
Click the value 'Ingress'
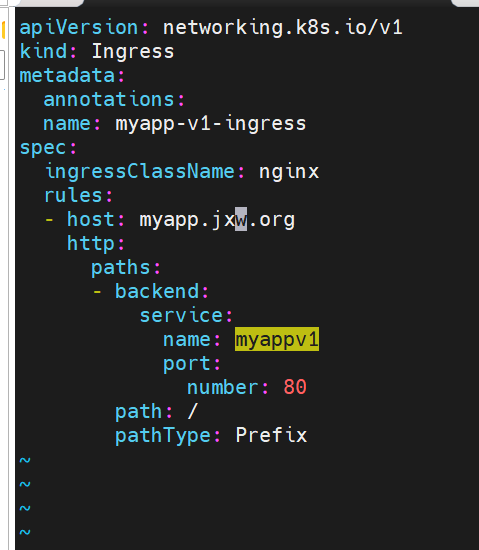[133, 52]
